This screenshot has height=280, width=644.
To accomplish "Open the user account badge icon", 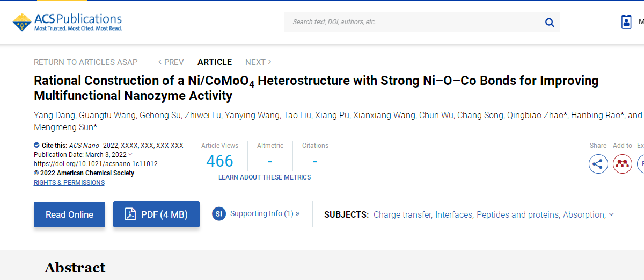I will (626, 22).
